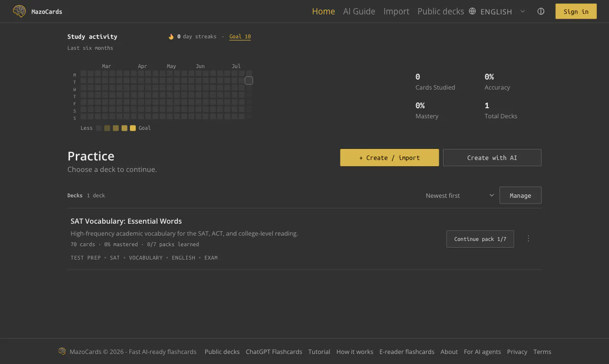This screenshot has width=609, height=364.
Task: Click the TEST PREP tag
Action: (86, 258)
